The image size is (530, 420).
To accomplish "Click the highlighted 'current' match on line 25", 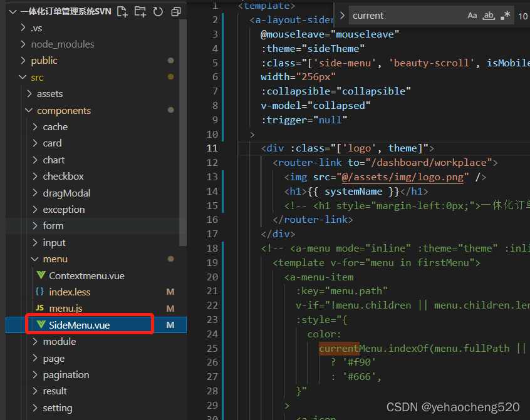I will click(x=339, y=349).
